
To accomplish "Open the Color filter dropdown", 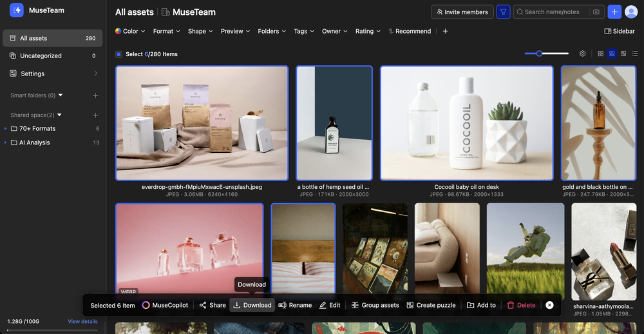I will pos(129,31).
